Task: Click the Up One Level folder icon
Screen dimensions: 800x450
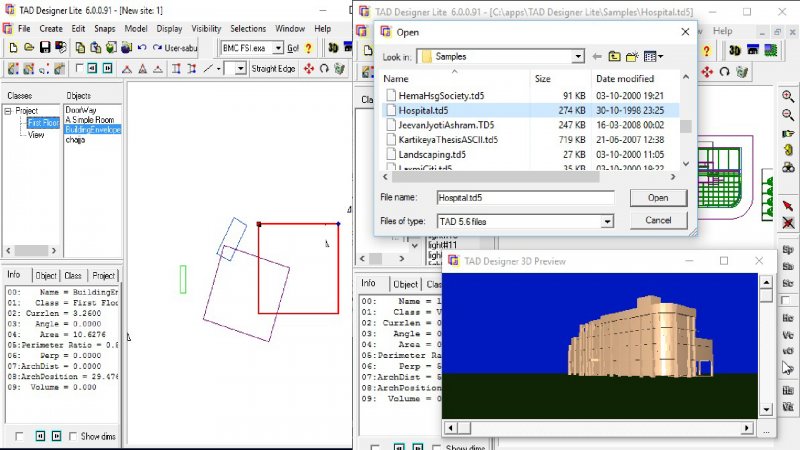Action: (x=615, y=57)
